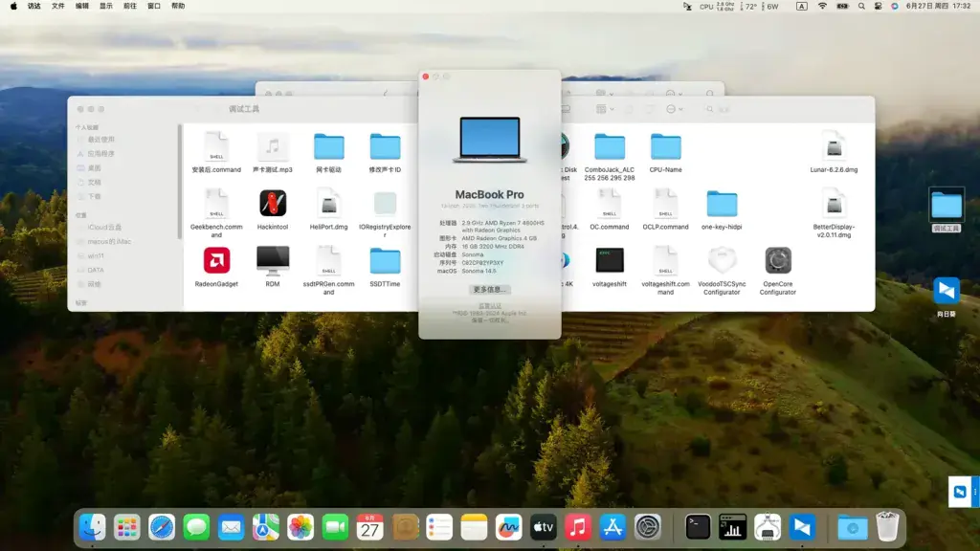Click the 更多信息 button in About This Mac
Image resolution: width=980 pixels, height=551 pixels.
[x=489, y=290]
